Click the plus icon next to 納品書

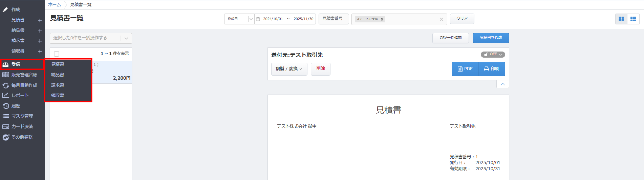click(x=40, y=31)
